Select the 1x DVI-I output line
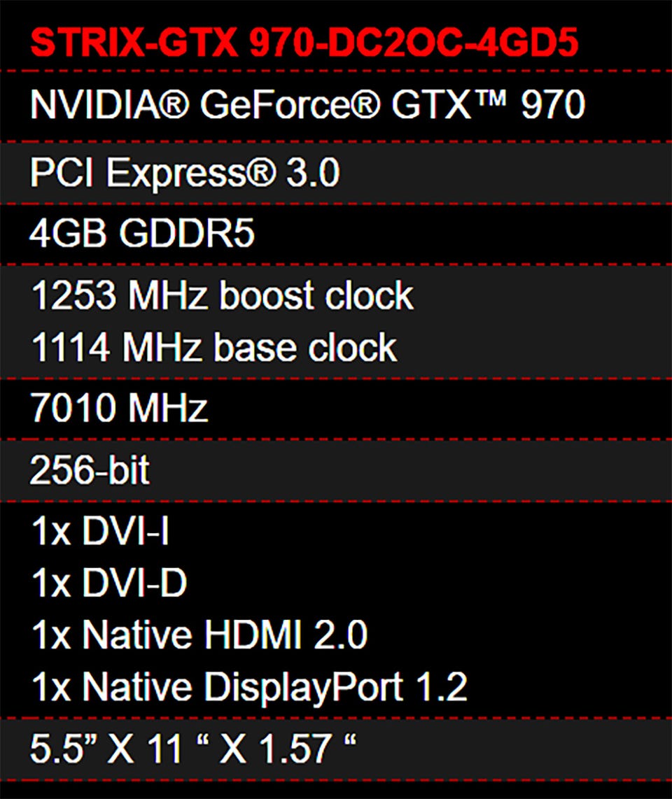The image size is (672, 799). coord(100,532)
